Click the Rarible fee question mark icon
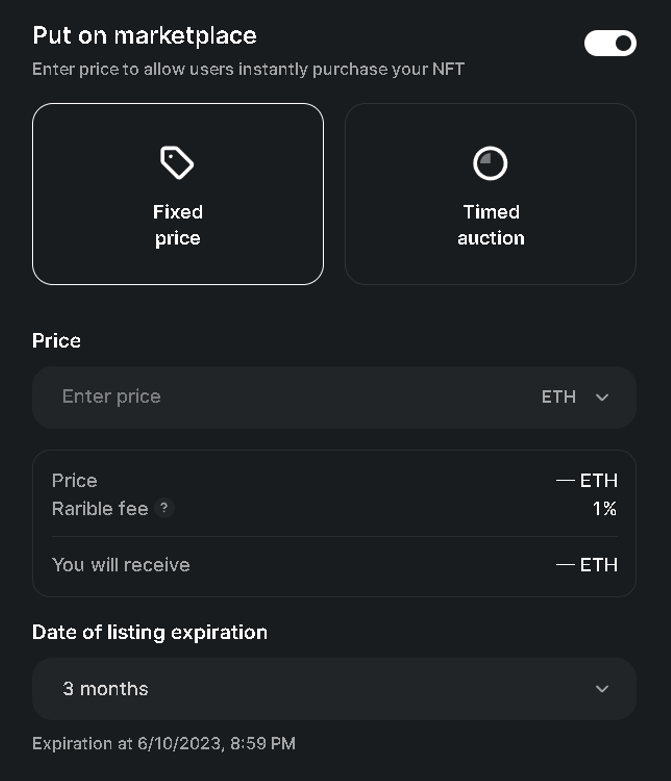 click(x=164, y=508)
